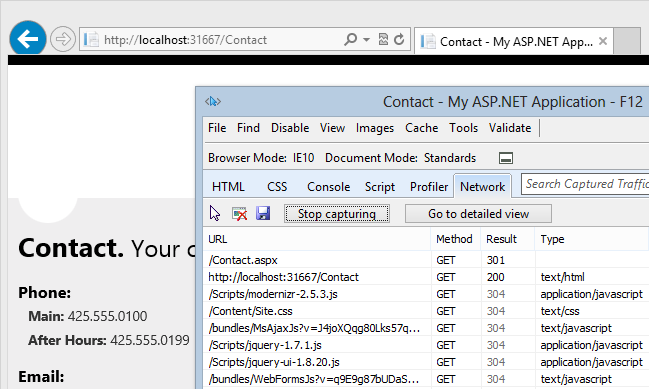The height and width of the screenshot is (389, 649).
Task: Select the /Scripts/modernizr-2.5.3.js row
Action: click(426, 294)
